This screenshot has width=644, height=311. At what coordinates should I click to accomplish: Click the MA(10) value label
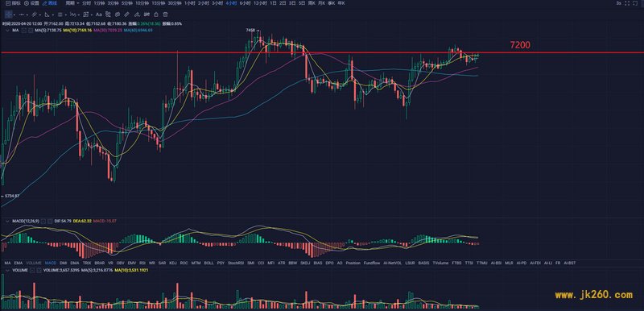point(77,31)
